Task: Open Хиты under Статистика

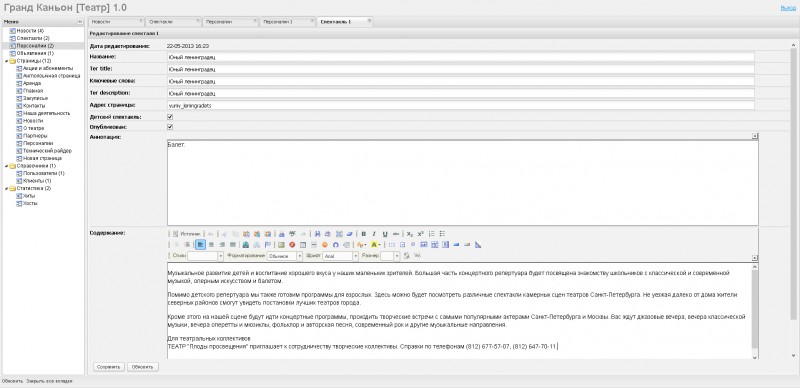Action: point(29,196)
